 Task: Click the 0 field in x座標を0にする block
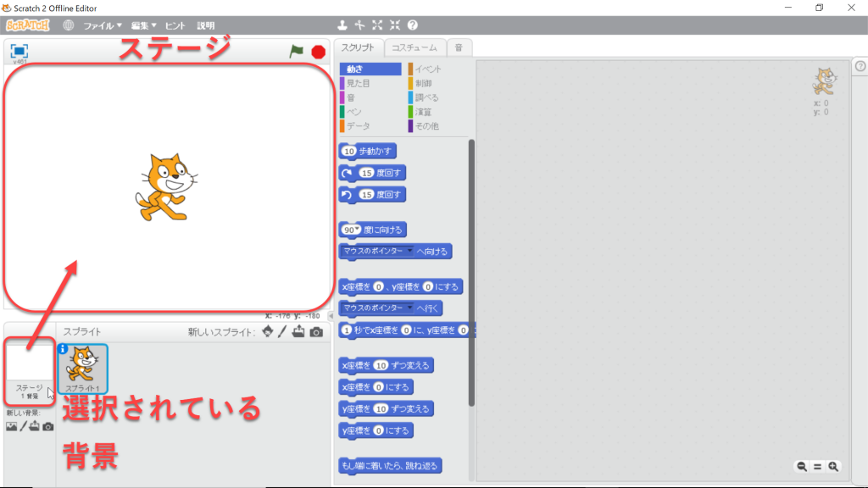(x=379, y=387)
